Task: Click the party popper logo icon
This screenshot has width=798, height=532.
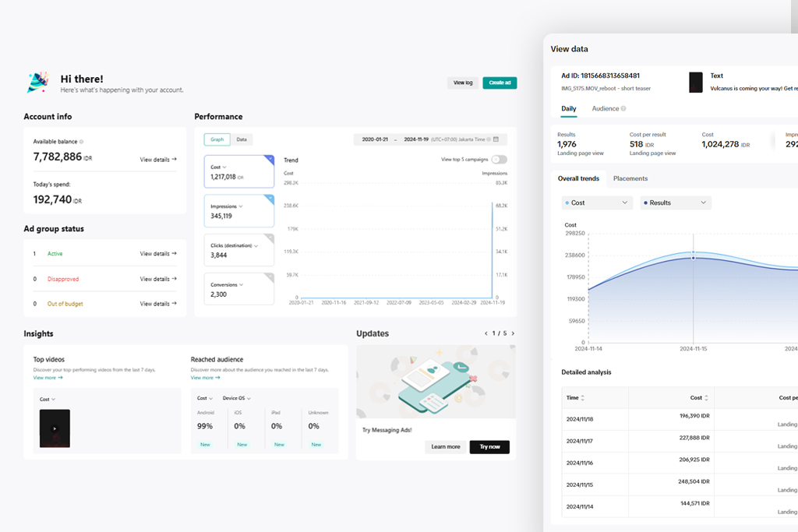Action: (x=37, y=83)
